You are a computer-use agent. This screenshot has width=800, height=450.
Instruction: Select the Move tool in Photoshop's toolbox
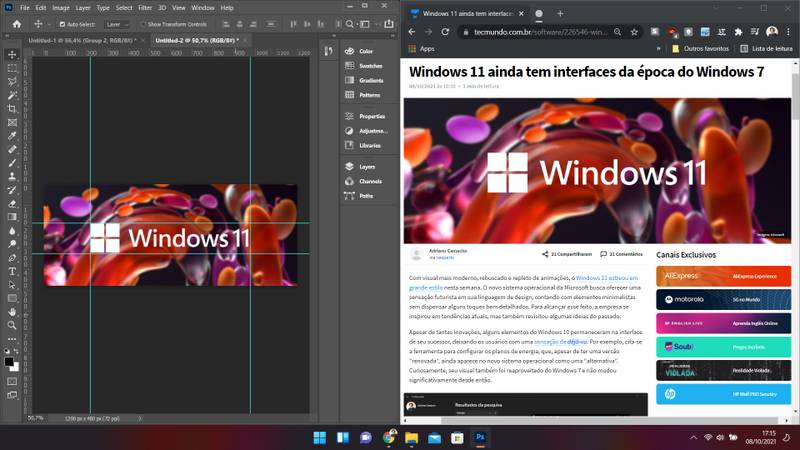pyautogui.click(x=12, y=55)
